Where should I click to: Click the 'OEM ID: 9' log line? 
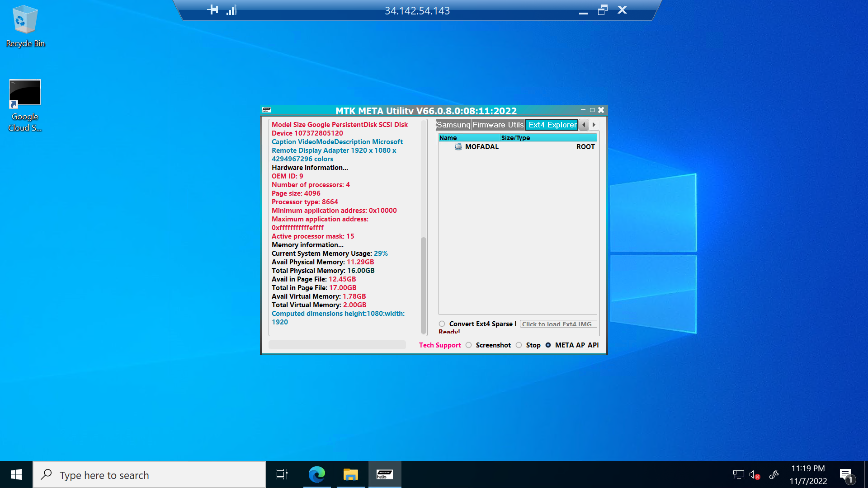288,176
